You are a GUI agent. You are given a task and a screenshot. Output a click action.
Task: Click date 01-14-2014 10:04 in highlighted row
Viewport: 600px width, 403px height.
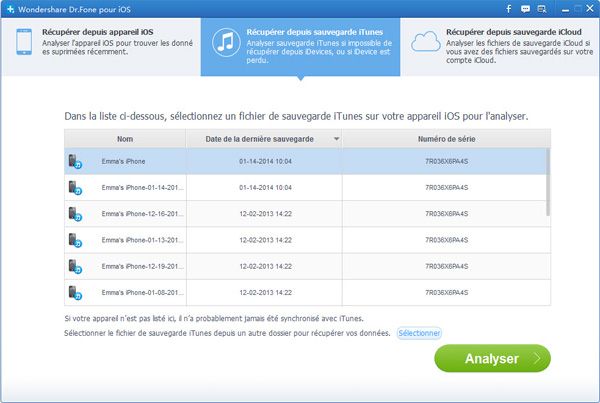click(x=265, y=162)
